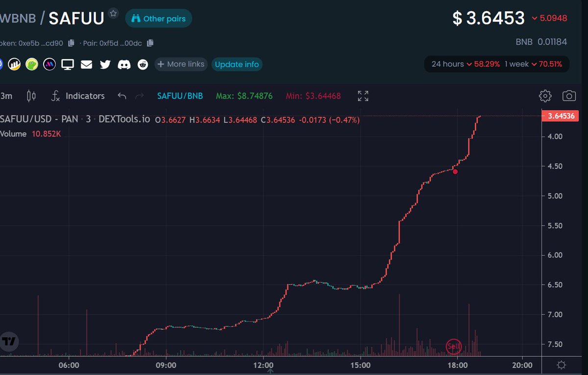
Task: Click the Min: $3.64468 value
Action: click(x=313, y=96)
